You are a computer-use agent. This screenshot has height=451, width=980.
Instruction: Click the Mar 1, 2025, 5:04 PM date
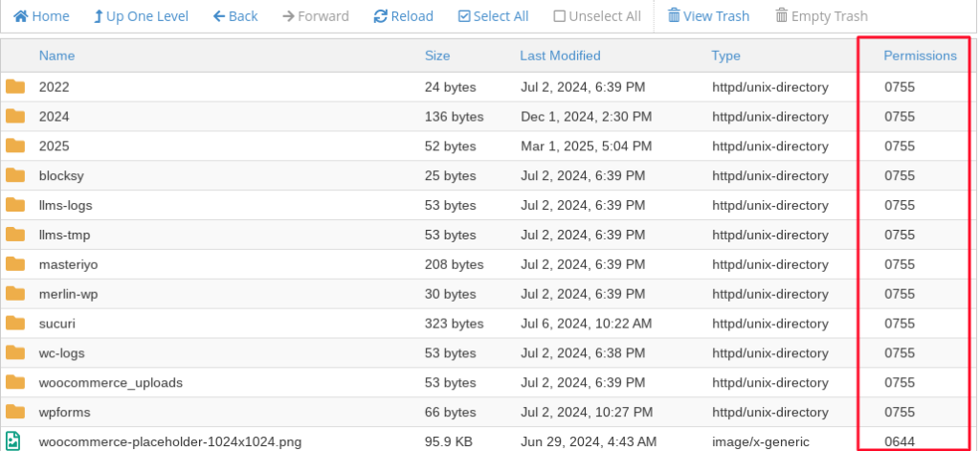click(x=587, y=147)
